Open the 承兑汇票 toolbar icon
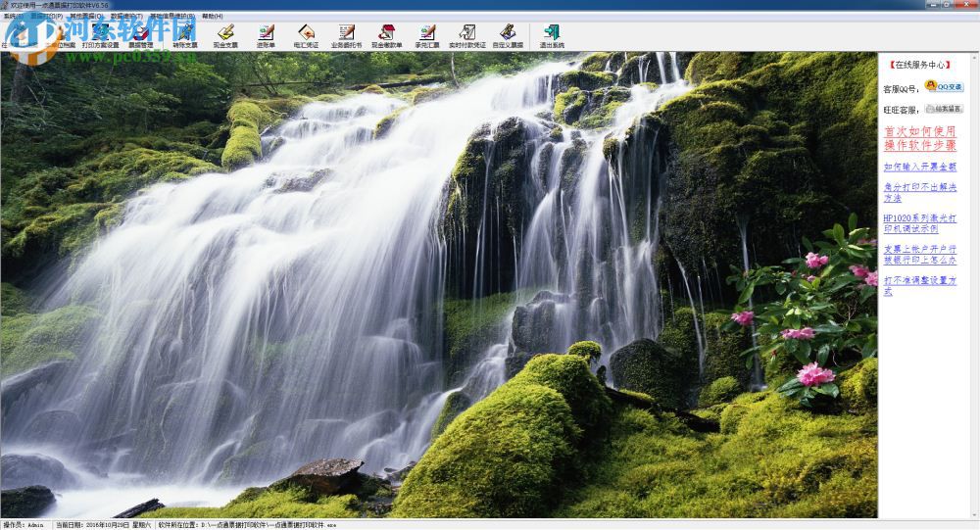The height and width of the screenshot is (530, 980). point(427,36)
